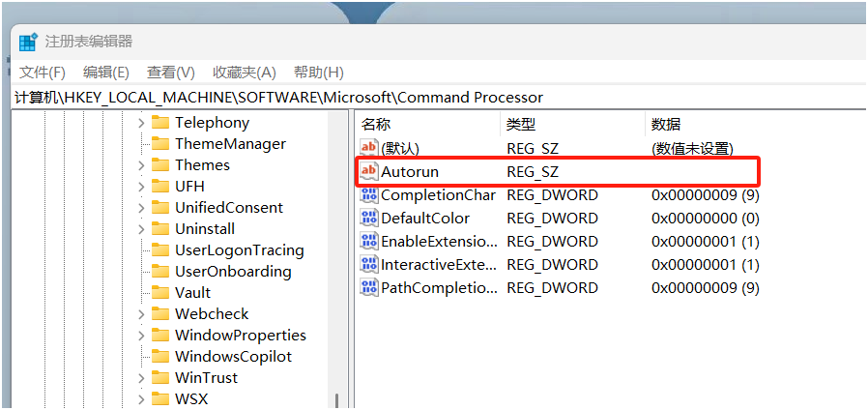Click the DefaultColor DWORD value icon
This screenshot has width=868, height=410.
tap(368, 219)
